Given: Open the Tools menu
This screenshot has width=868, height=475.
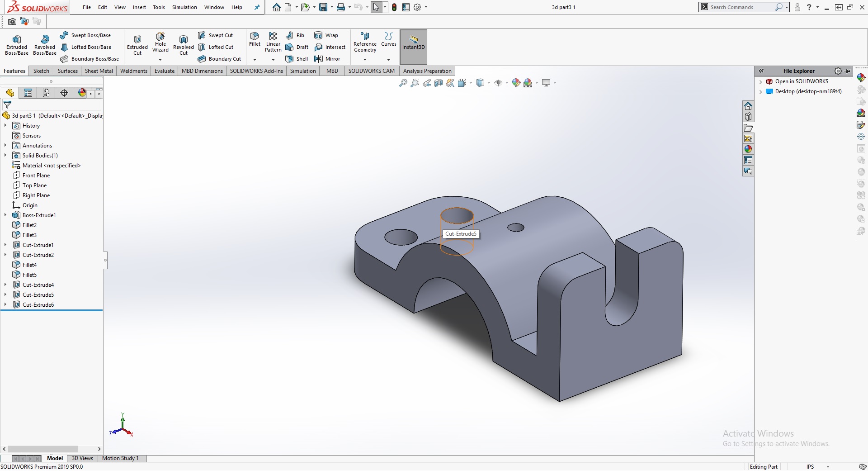Looking at the screenshot, I should pos(159,7).
